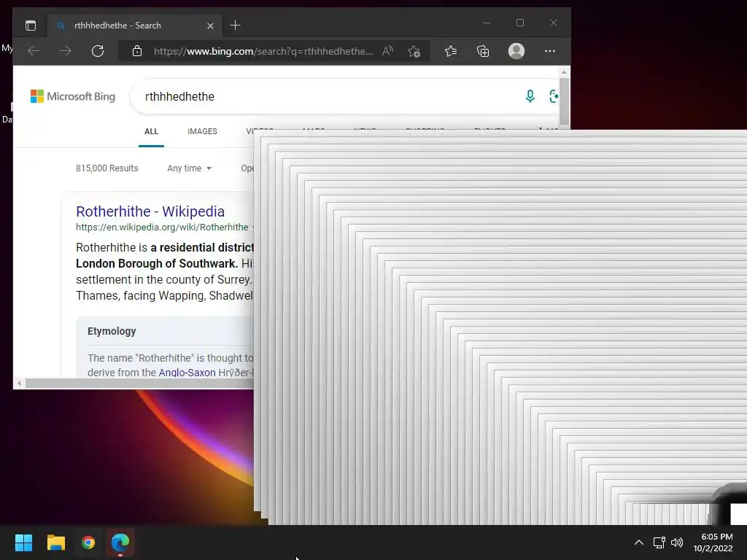747x560 pixels.
Task: Minimize the Edge window
Action: click(x=487, y=23)
